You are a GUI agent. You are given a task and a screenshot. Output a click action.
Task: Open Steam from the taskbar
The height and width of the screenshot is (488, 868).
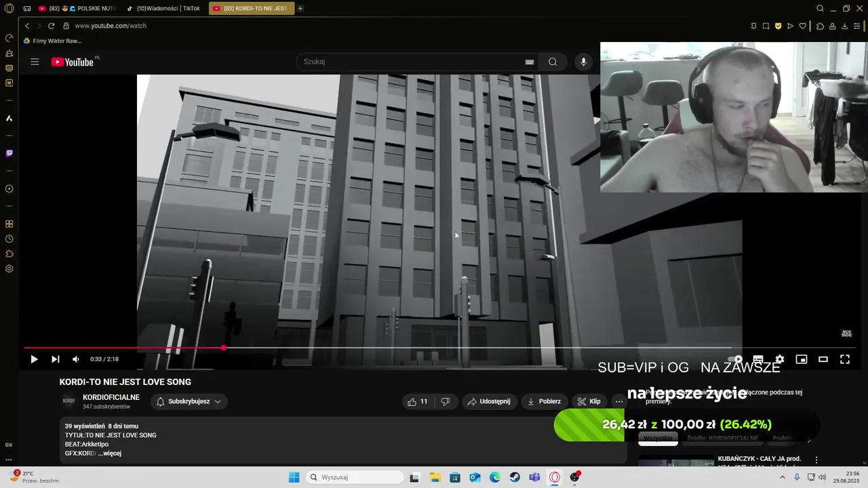tap(515, 477)
